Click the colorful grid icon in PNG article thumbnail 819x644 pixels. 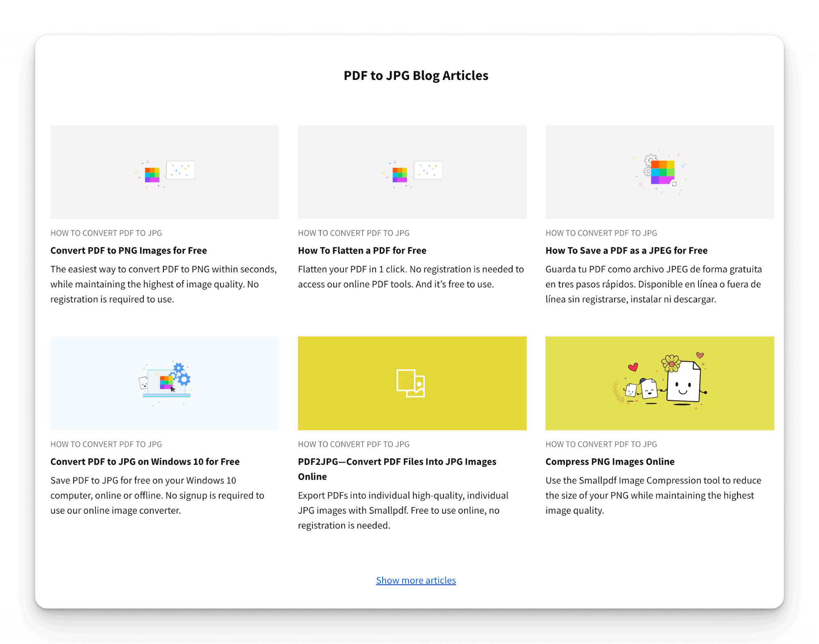tap(152, 174)
